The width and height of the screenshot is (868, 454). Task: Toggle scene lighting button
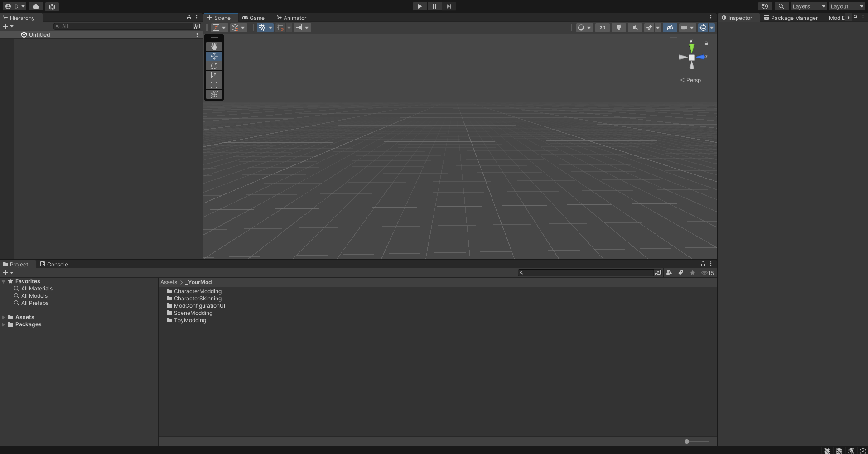pos(618,28)
